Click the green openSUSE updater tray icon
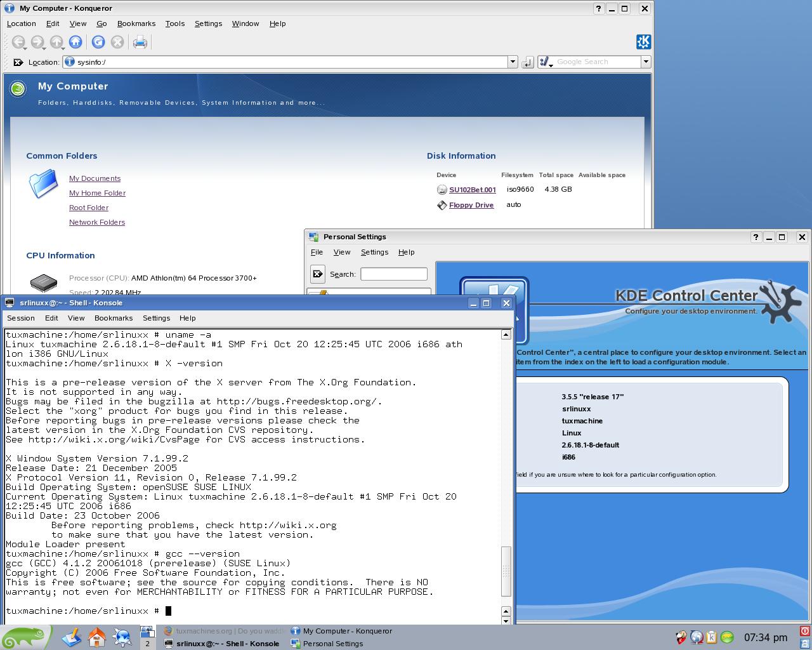The height and width of the screenshot is (650, 812). tap(727, 637)
